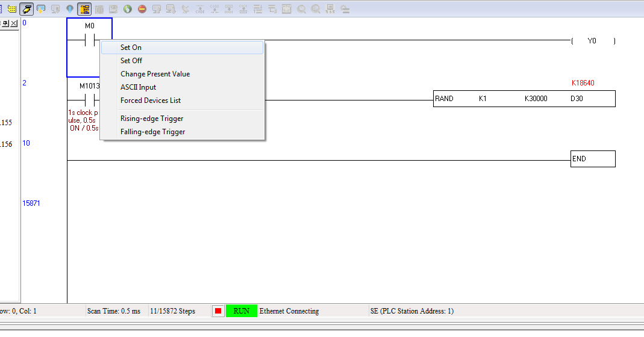Pin the left side panel
Screen dimensions: 644x337
[5, 23]
